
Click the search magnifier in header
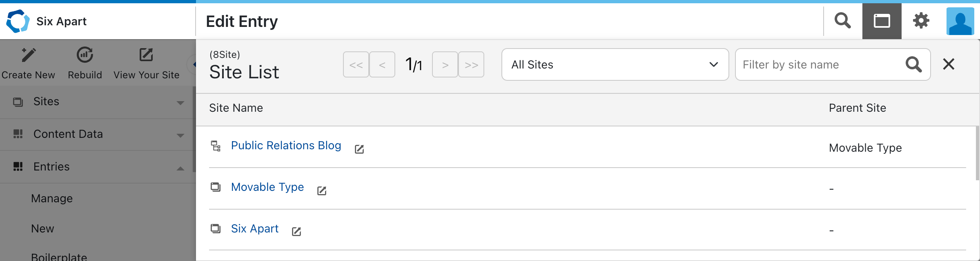(842, 20)
